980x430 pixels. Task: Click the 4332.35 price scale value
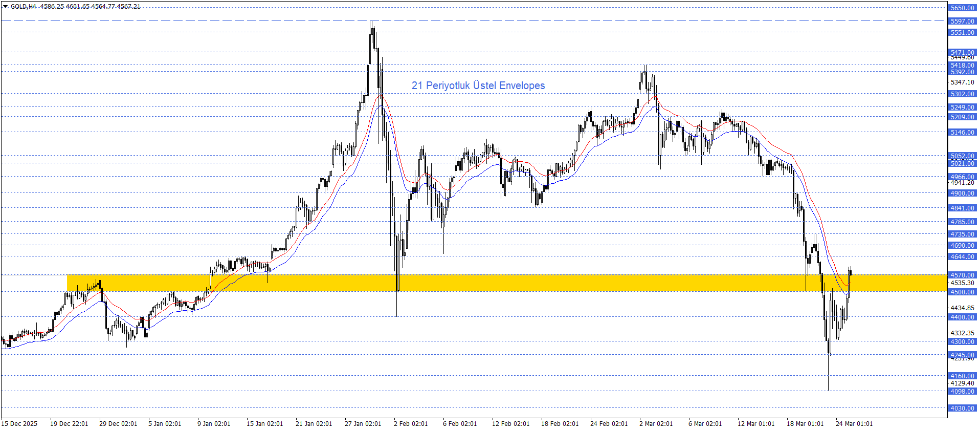[962, 333]
